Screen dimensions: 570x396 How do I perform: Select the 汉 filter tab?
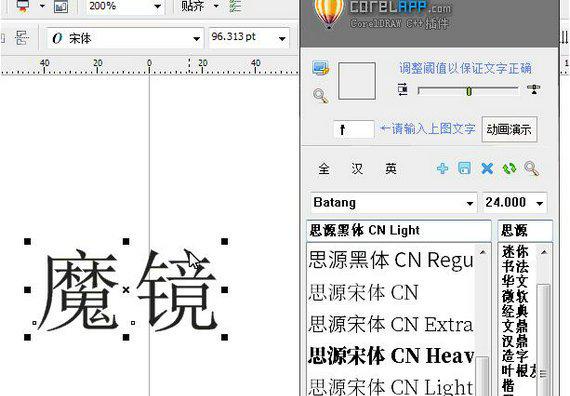[x=357, y=168]
